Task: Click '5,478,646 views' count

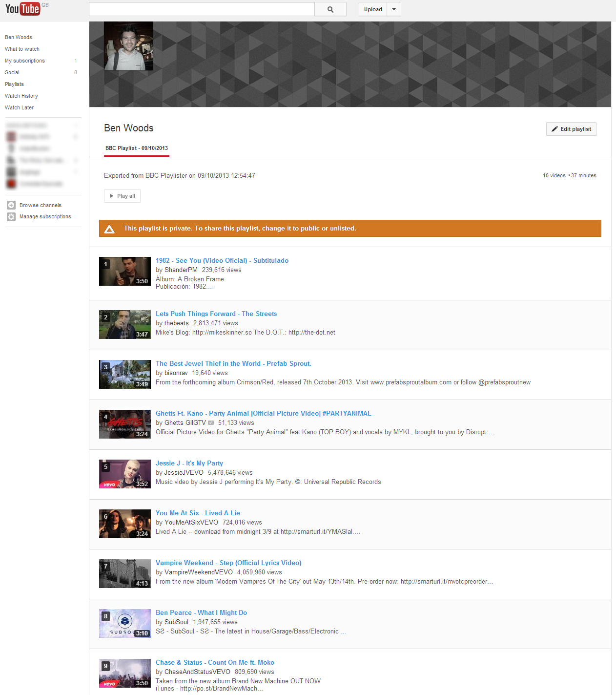Action: click(x=230, y=472)
